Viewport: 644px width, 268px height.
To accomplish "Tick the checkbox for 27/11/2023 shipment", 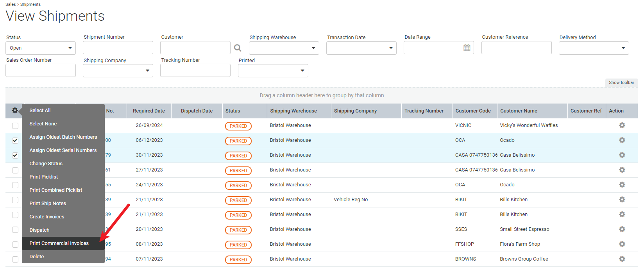I will click(x=15, y=170).
